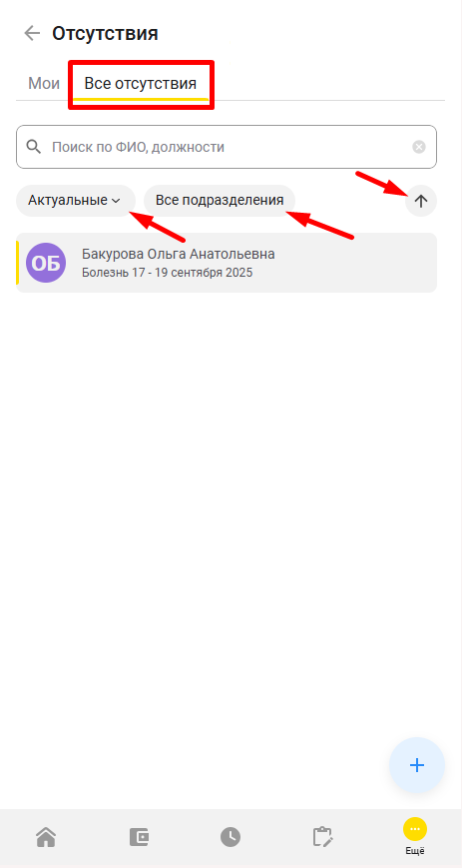Go back using the left arrow
462x868 pixels.
coord(32,33)
